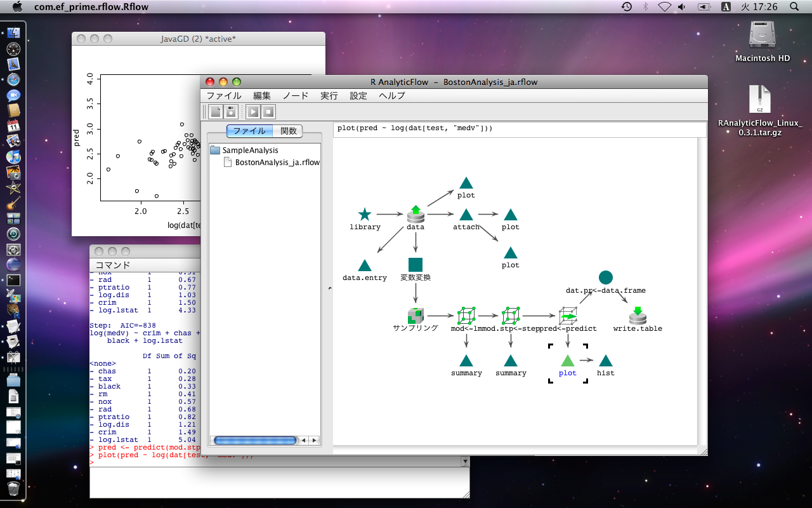Select the mod<-lm model node
Image resolution: width=812 pixels, height=508 pixels.
[x=466, y=316]
